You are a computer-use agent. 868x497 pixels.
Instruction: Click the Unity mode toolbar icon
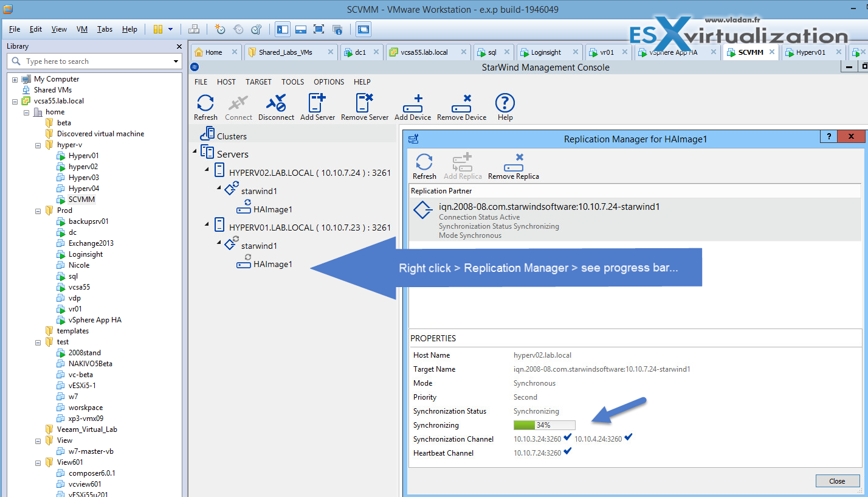pos(337,29)
